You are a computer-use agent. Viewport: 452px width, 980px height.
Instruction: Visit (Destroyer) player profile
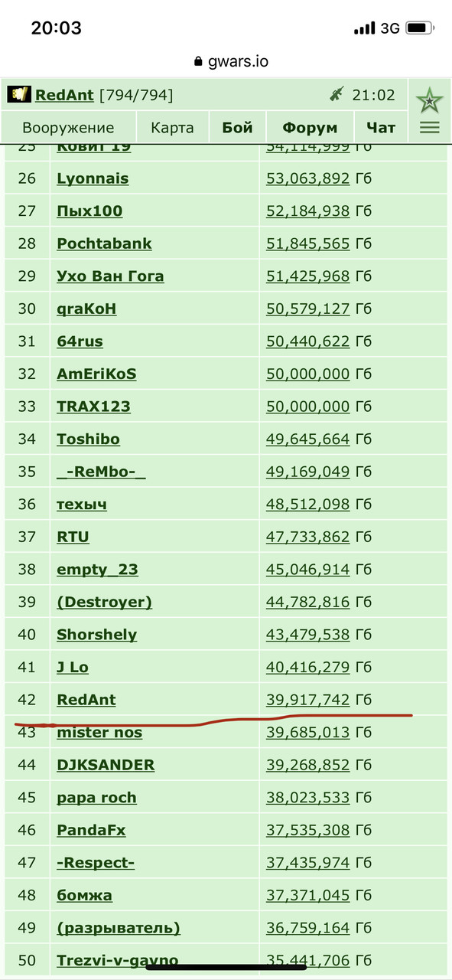coord(104,602)
